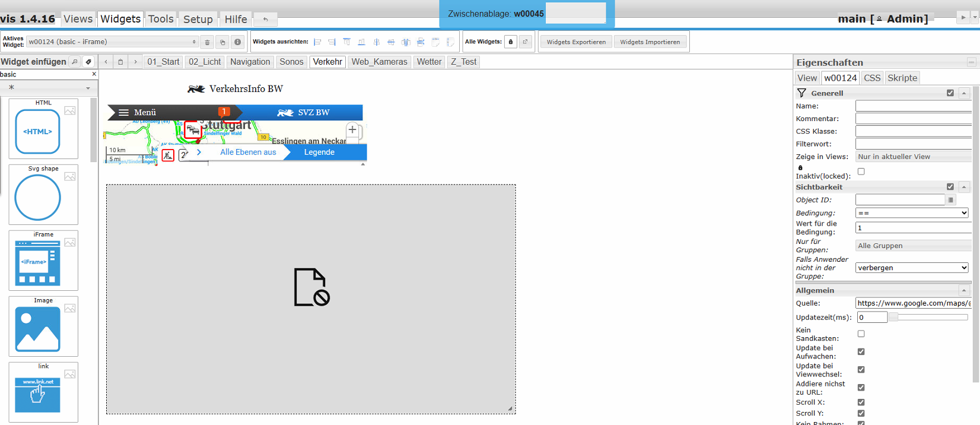Enable the Inaktiv(locked) checkbox

[x=861, y=172]
